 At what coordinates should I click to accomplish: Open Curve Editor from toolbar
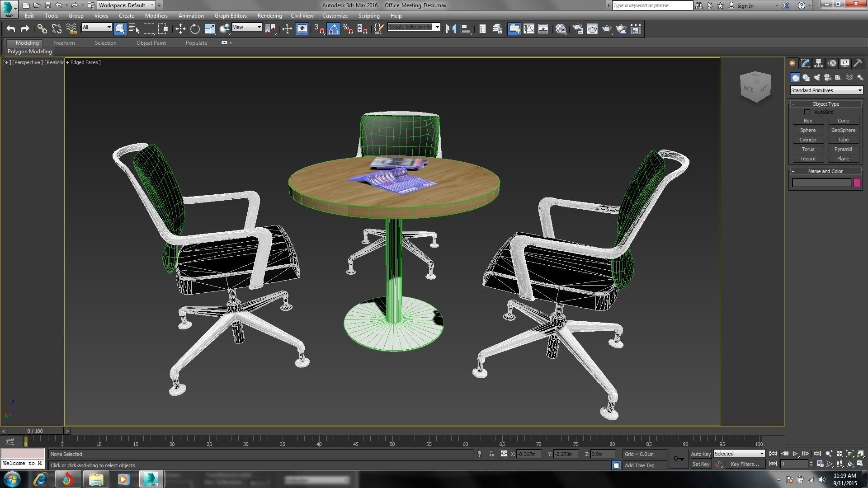pos(528,29)
